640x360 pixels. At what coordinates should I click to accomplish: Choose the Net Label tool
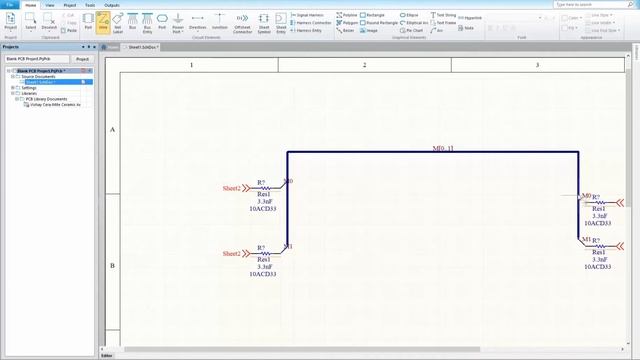tap(118, 23)
